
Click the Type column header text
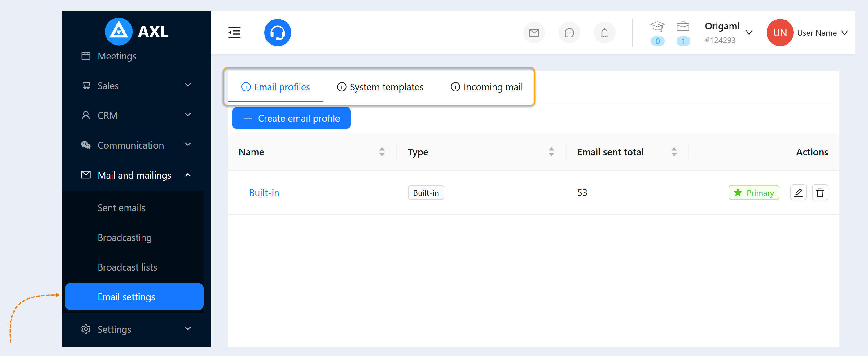click(418, 152)
